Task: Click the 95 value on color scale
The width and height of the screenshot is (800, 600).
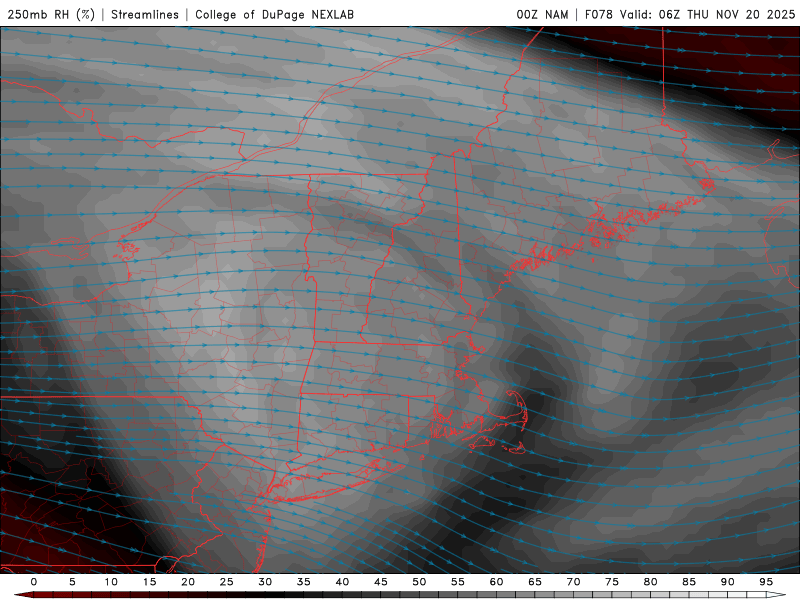Action: tap(765, 582)
